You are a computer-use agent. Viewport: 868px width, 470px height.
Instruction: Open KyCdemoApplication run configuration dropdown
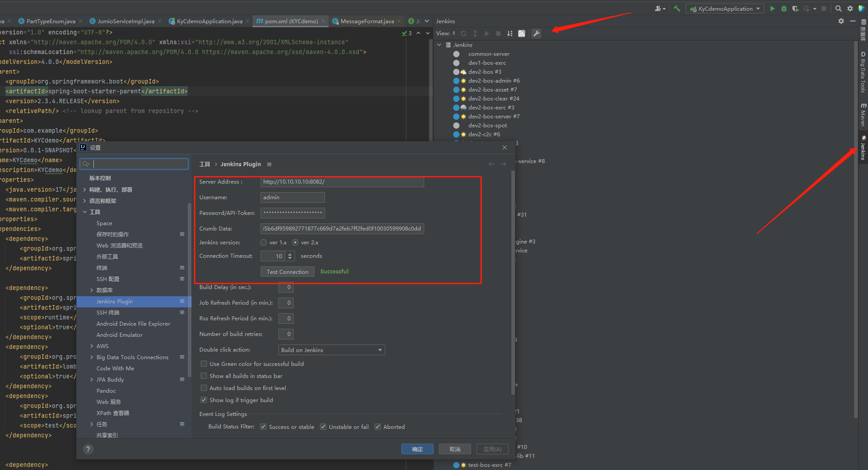(725, 8)
